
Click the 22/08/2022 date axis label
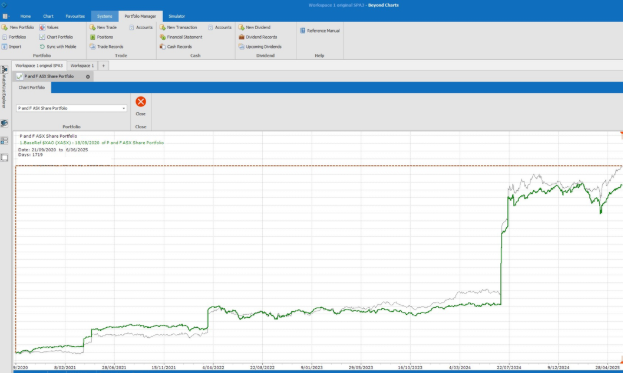pyautogui.click(x=262, y=367)
